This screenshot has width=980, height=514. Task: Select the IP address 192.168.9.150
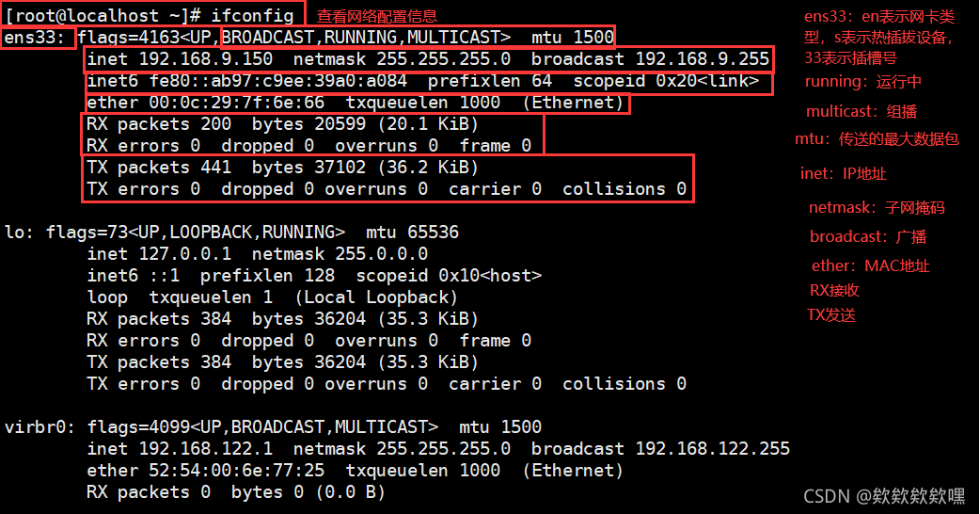206,59
